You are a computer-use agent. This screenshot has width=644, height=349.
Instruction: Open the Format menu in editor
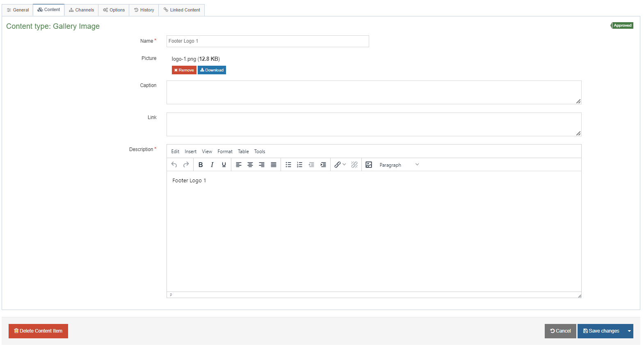click(x=225, y=152)
